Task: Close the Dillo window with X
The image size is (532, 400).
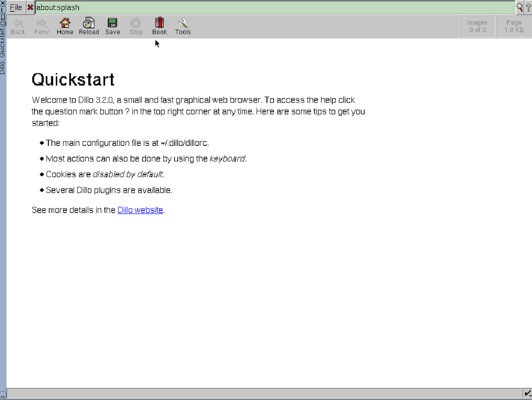Action: 3,3
